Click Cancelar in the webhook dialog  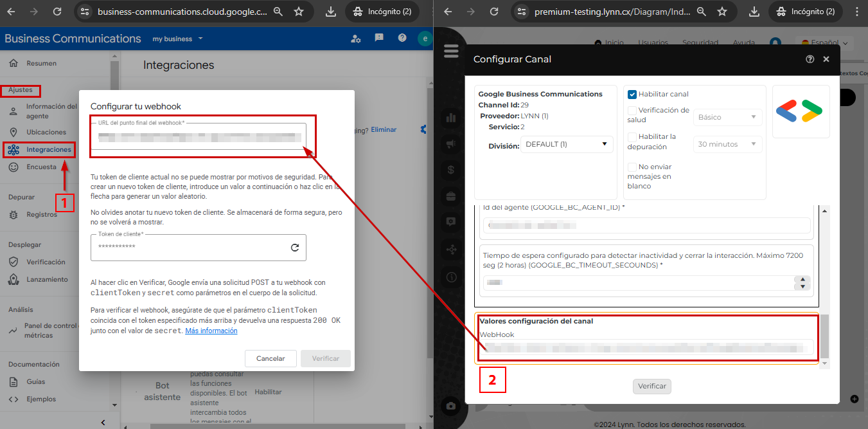[270, 358]
